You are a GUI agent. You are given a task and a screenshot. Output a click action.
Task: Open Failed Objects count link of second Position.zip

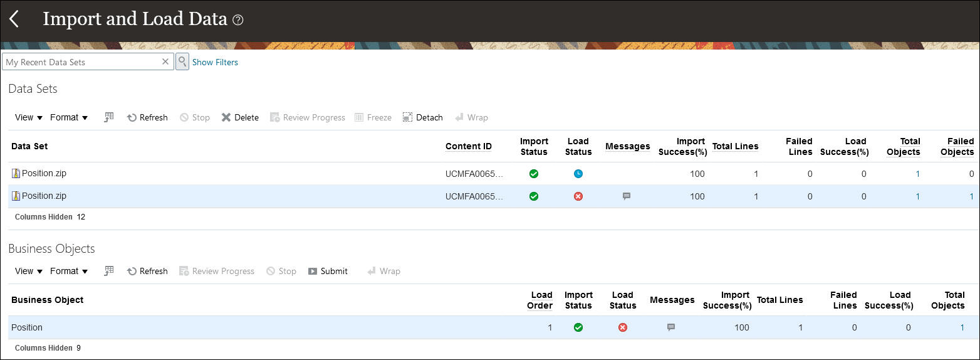tap(972, 196)
